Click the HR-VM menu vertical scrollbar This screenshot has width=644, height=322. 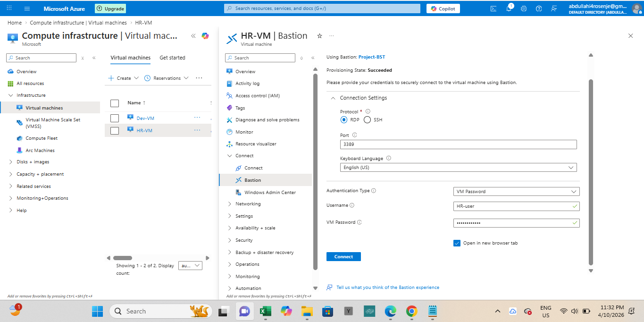(315, 171)
